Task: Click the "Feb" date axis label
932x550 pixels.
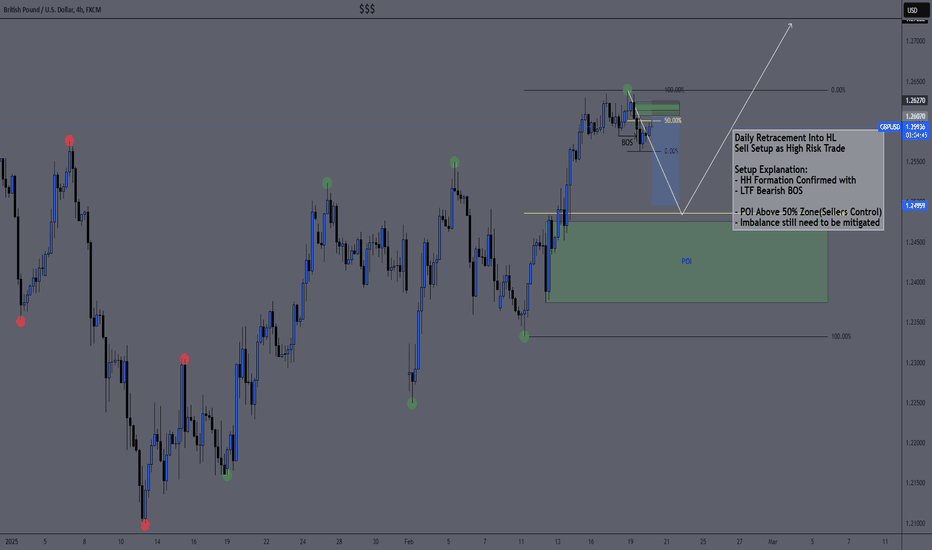Action: point(409,542)
